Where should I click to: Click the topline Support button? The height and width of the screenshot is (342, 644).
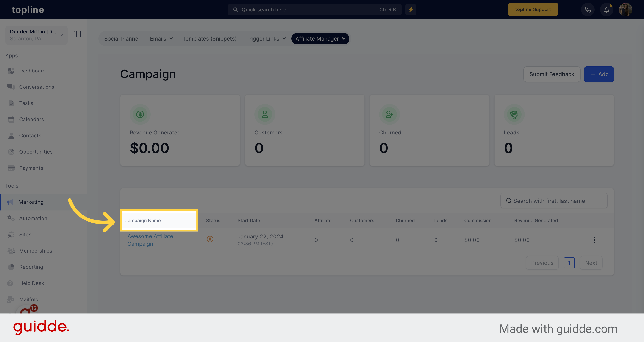point(533,9)
